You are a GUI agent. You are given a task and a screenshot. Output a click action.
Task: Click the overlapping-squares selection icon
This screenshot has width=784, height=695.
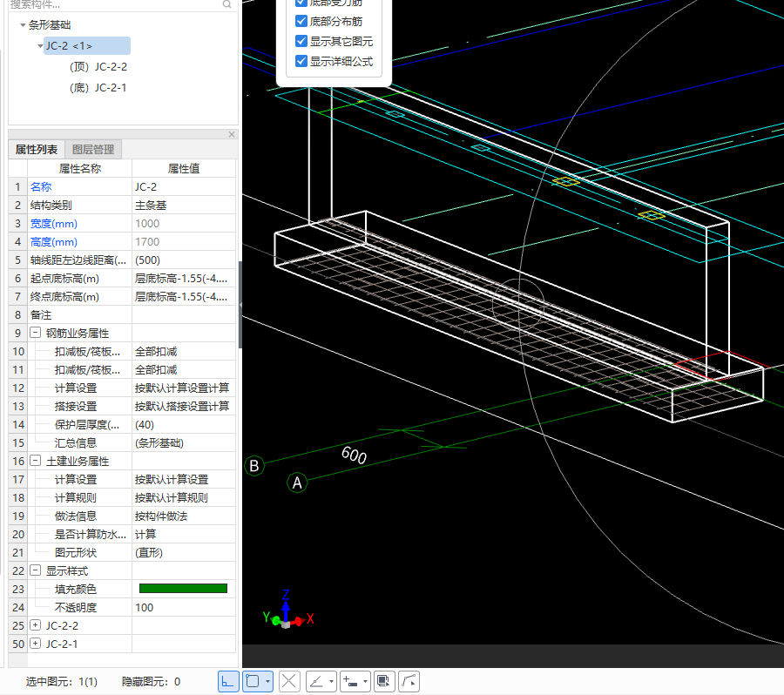383,681
